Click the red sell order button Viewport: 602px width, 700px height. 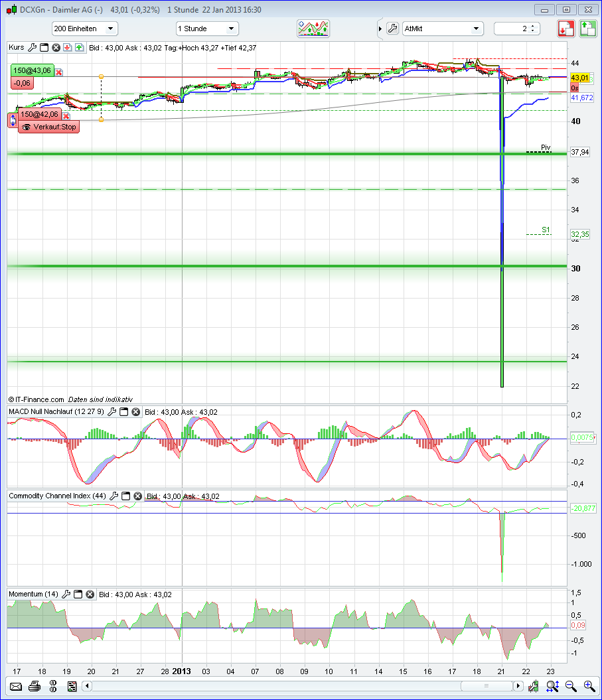click(566, 29)
